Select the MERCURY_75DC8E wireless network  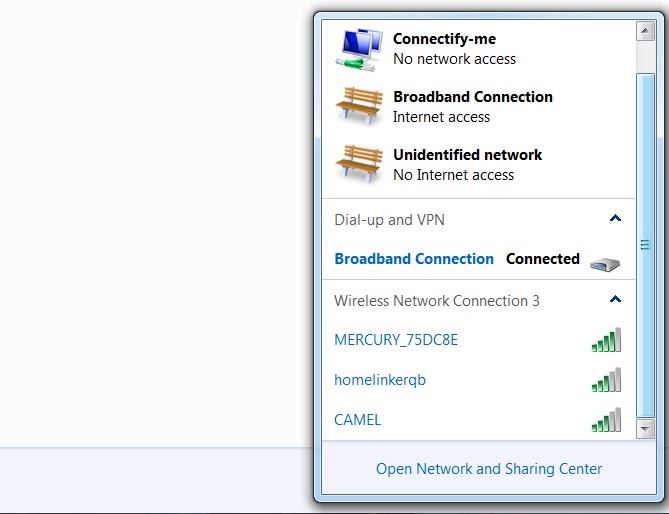(396, 340)
